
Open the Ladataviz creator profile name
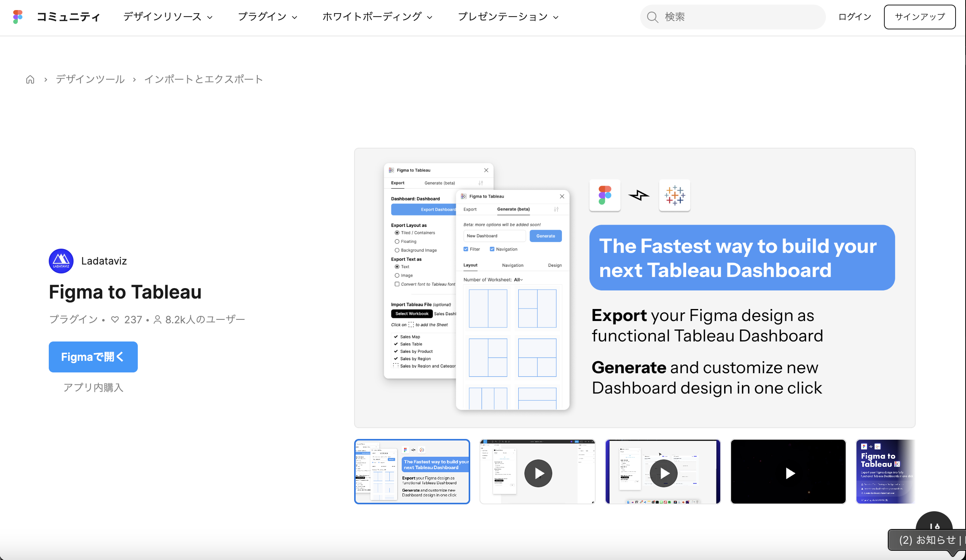point(104,261)
